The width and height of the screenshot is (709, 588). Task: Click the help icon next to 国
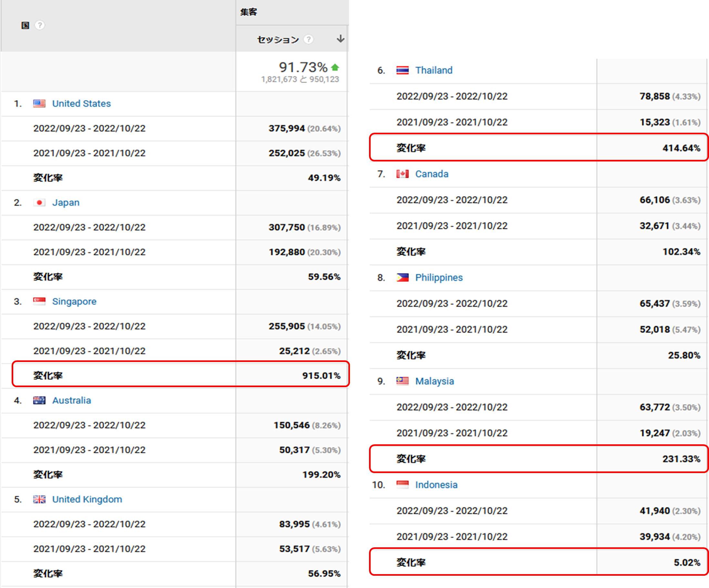tap(40, 25)
